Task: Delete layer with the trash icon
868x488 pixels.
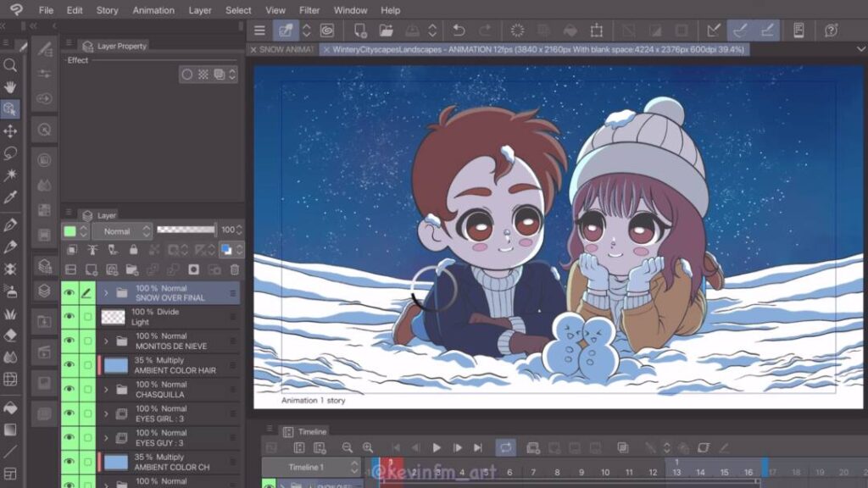Action: pos(235,269)
